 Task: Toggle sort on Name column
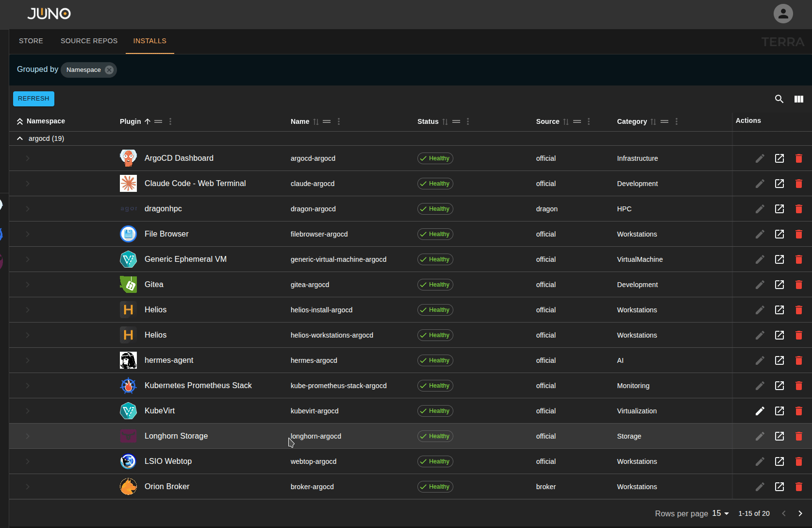[316, 121]
